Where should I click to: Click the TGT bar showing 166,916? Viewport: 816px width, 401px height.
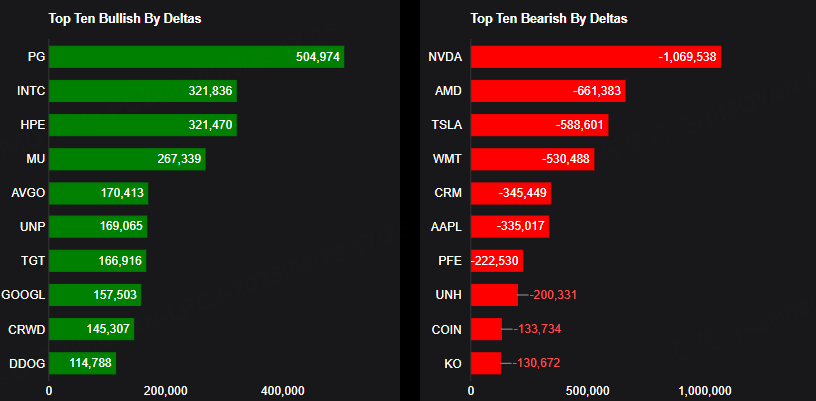98,261
